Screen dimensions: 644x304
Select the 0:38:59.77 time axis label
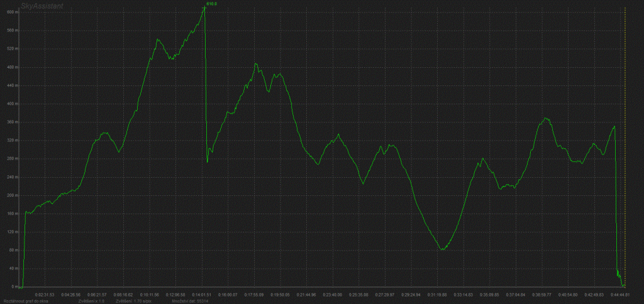pyautogui.click(x=541, y=294)
